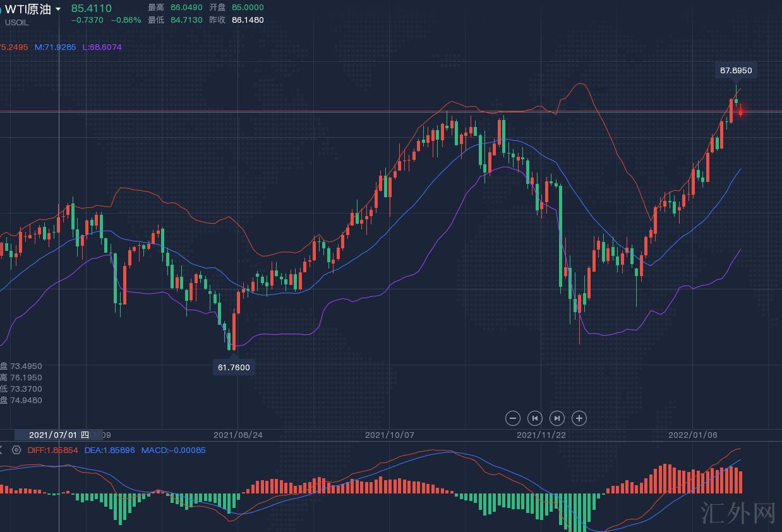Click the DIFF value in MACD legend
782x532 pixels.
(53, 450)
